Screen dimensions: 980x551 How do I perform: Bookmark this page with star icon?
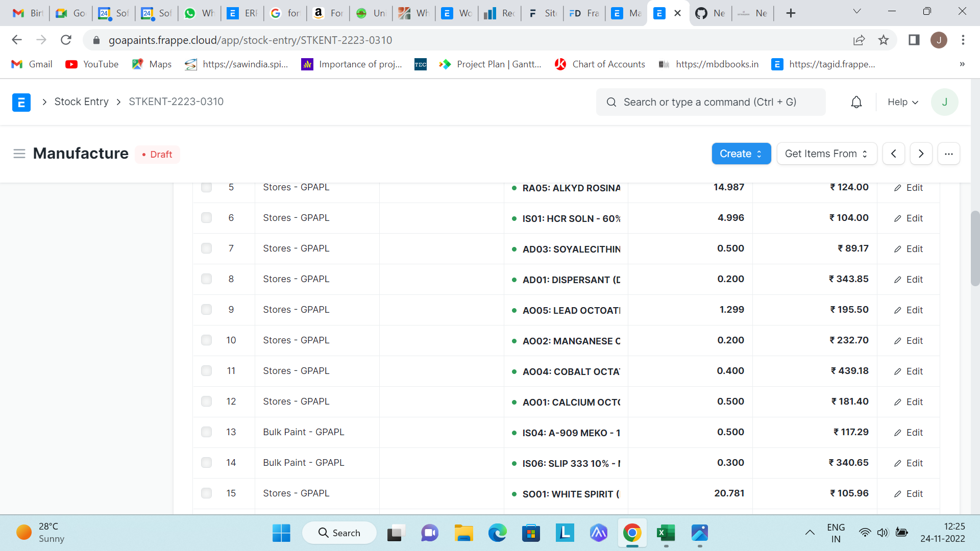(x=884, y=40)
